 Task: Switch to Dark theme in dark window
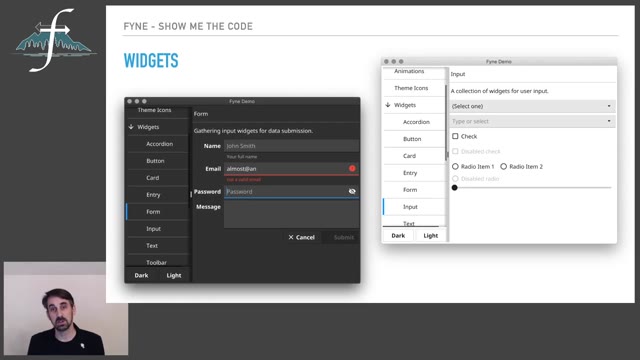(141, 276)
